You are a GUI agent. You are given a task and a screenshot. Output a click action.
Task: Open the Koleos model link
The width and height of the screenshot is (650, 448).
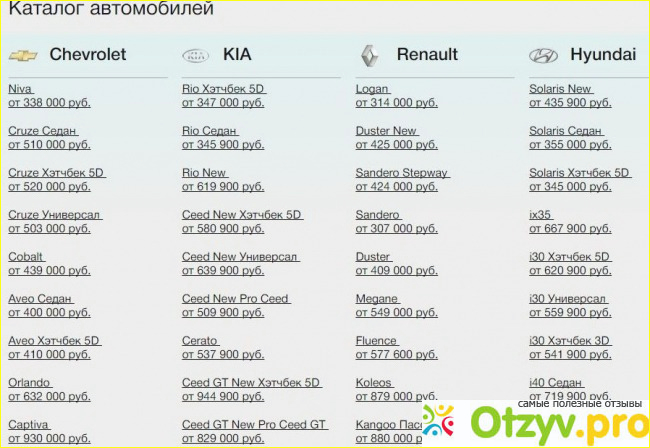[x=374, y=382]
